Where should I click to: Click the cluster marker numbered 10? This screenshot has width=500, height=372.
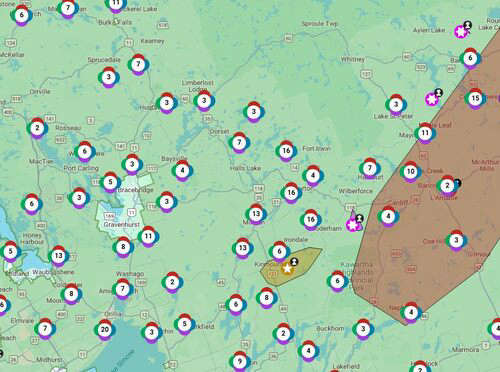(x=411, y=172)
